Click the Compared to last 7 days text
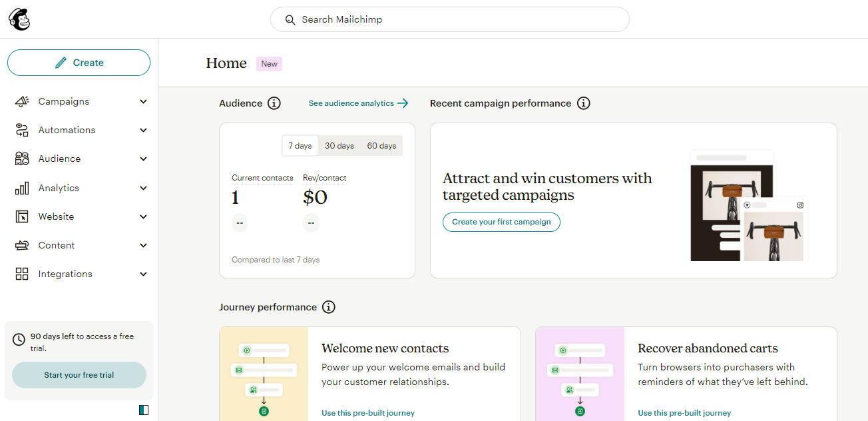 coord(276,260)
